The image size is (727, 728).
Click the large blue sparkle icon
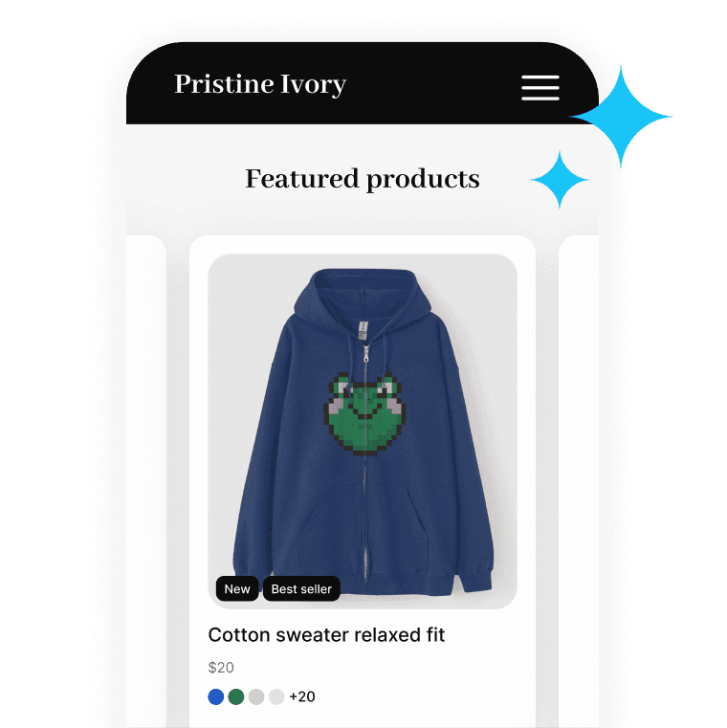621,117
